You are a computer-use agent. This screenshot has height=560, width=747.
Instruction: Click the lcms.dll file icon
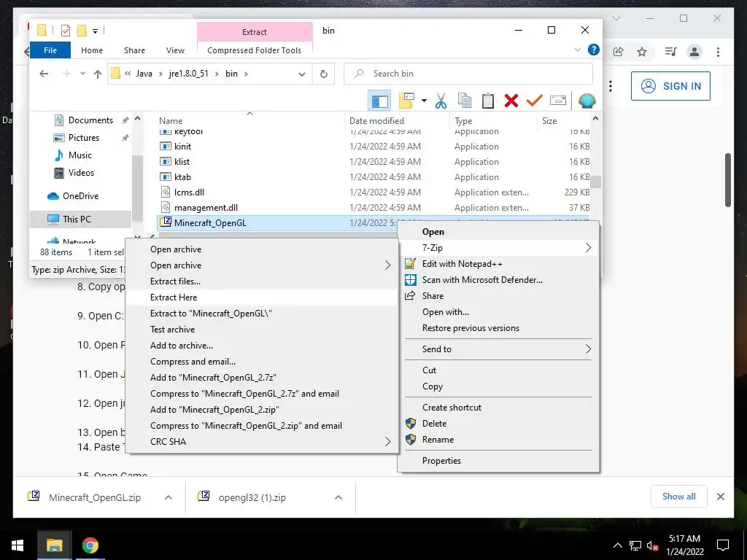click(x=166, y=192)
